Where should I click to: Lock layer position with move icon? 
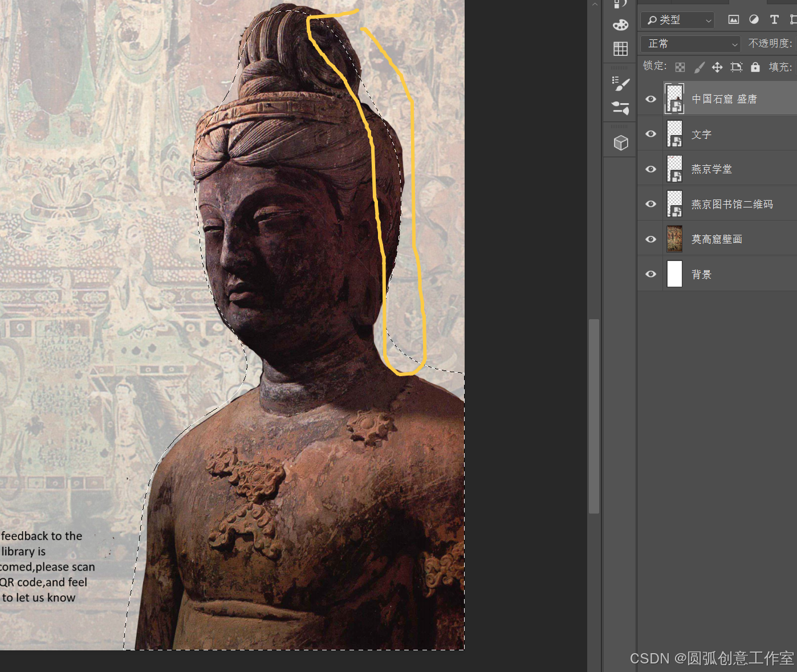click(717, 67)
